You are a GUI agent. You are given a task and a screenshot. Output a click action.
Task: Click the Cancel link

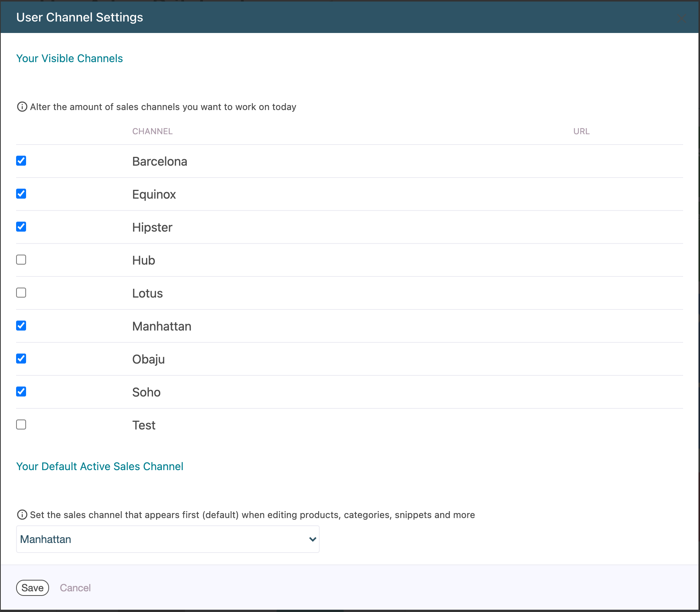pos(75,588)
